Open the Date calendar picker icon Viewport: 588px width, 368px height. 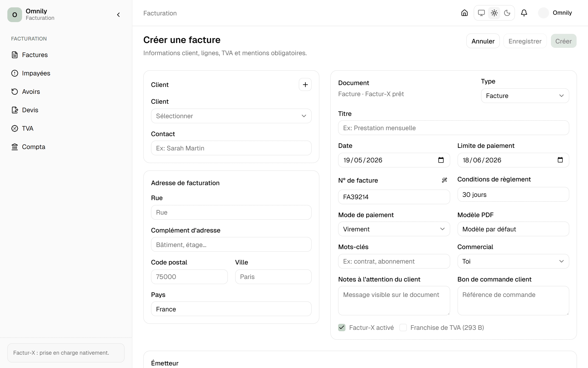tap(441, 160)
